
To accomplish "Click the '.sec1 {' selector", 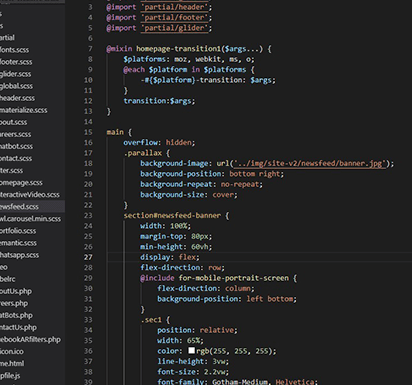I will pos(155,320).
